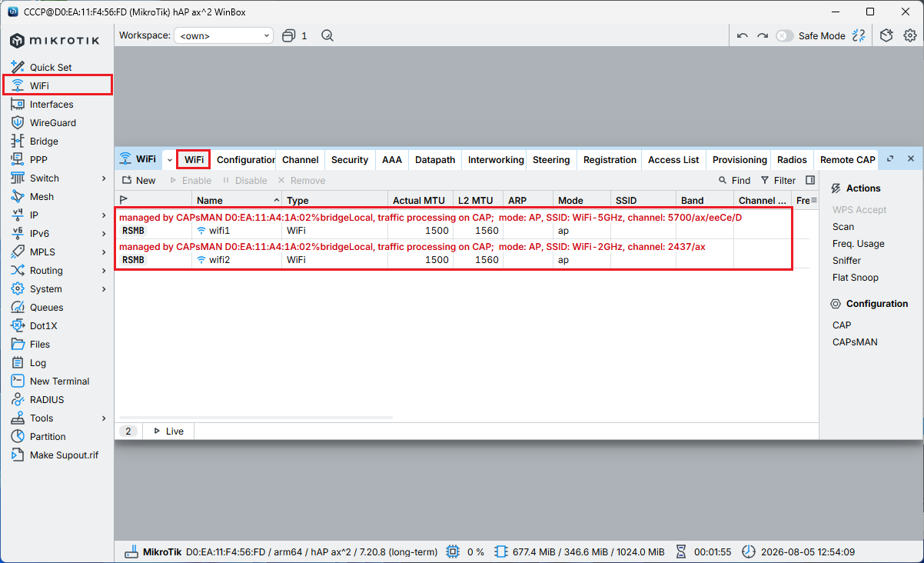Open the columns list menu at header end
924x563 pixels.
tap(813, 200)
